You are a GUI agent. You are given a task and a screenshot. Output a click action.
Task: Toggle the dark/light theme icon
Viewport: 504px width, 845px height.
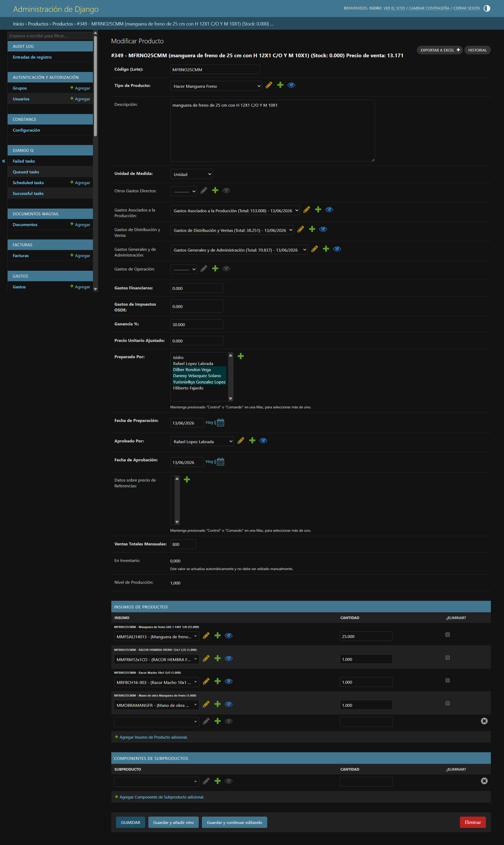coord(487,8)
